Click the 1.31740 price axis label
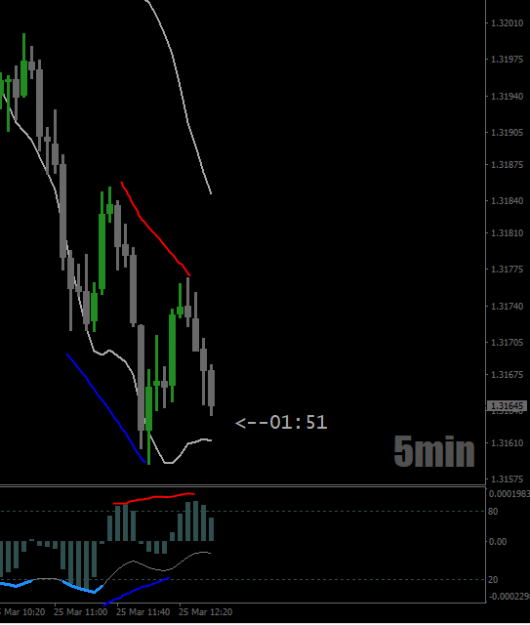This screenshot has height=625, width=530. point(507,306)
